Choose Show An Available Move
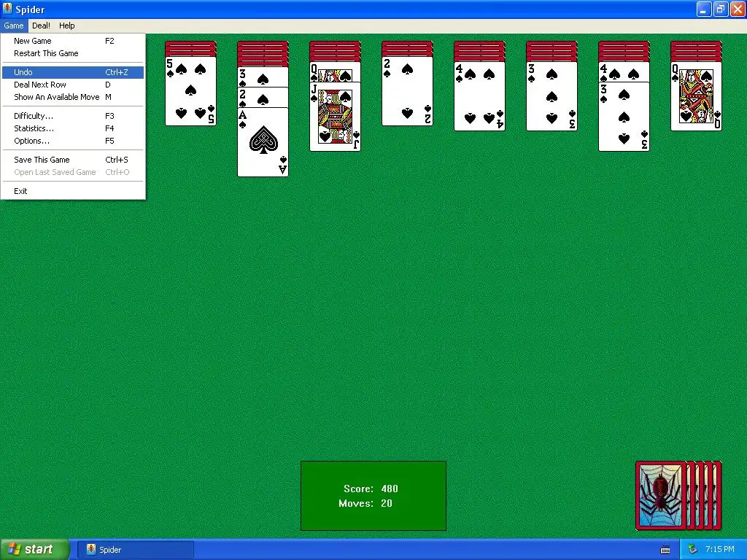The width and height of the screenshot is (747, 560). 72,97
